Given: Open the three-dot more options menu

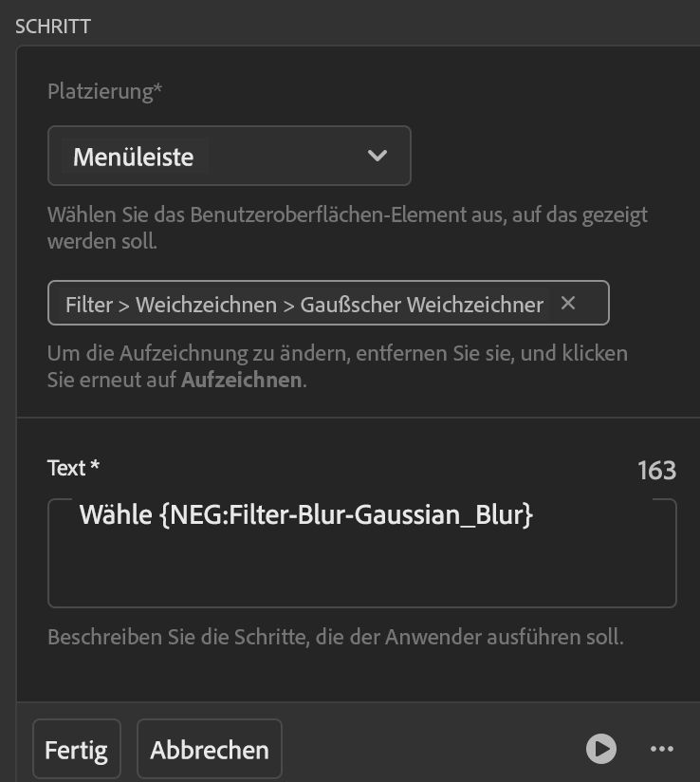Looking at the screenshot, I should pyautogui.click(x=662, y=749).
